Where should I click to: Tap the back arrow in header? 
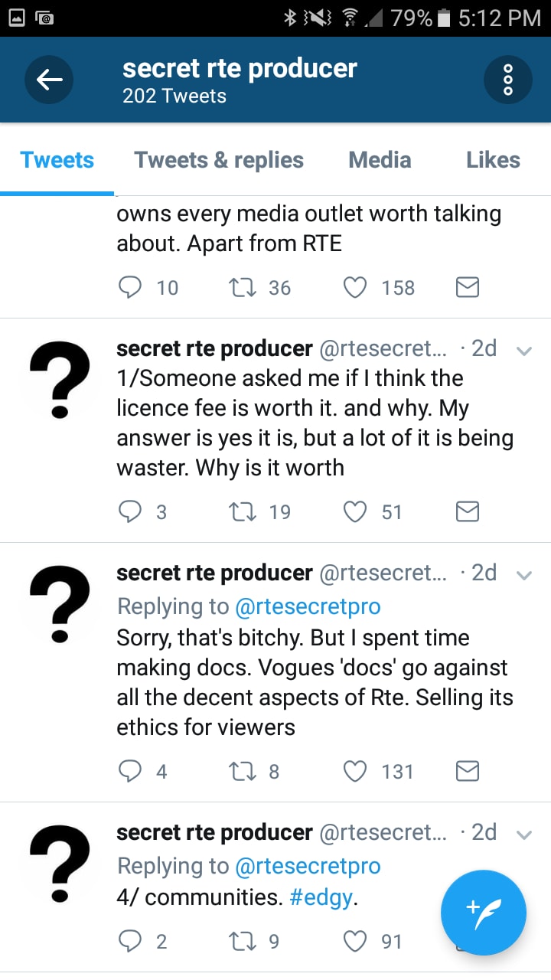[x=49, y=79]
